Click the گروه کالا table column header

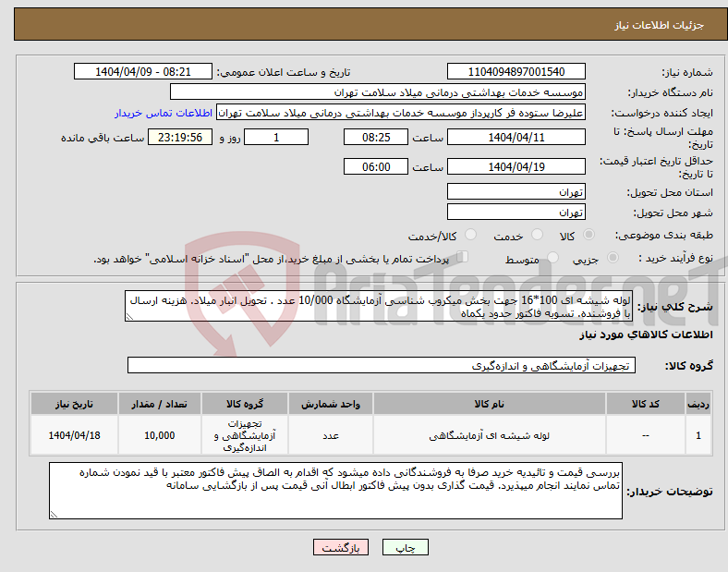pos(245,404)
